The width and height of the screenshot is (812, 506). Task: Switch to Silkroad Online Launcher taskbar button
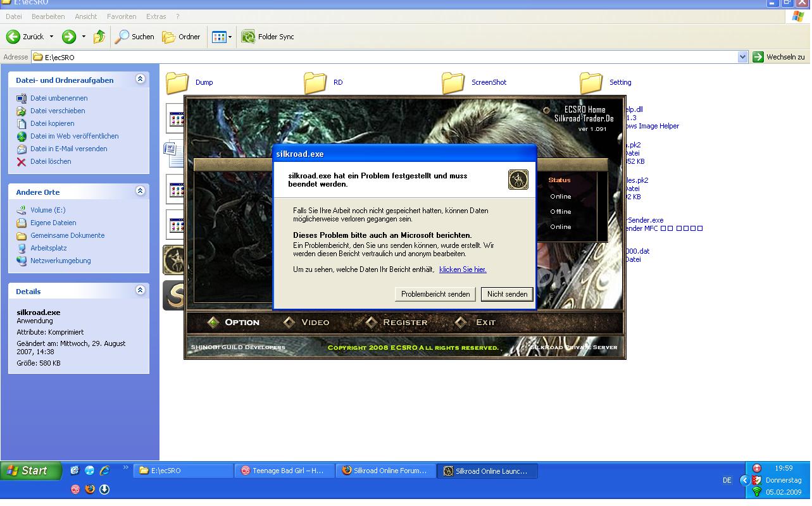point(487,471)
